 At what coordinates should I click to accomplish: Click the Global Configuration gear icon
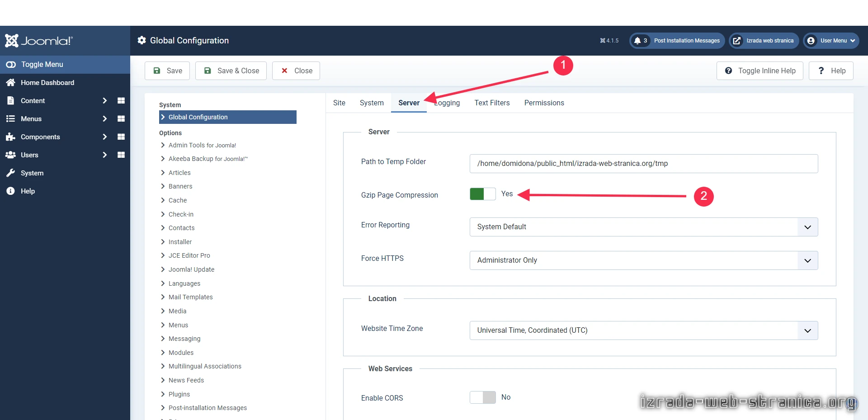tap(142, 40)
